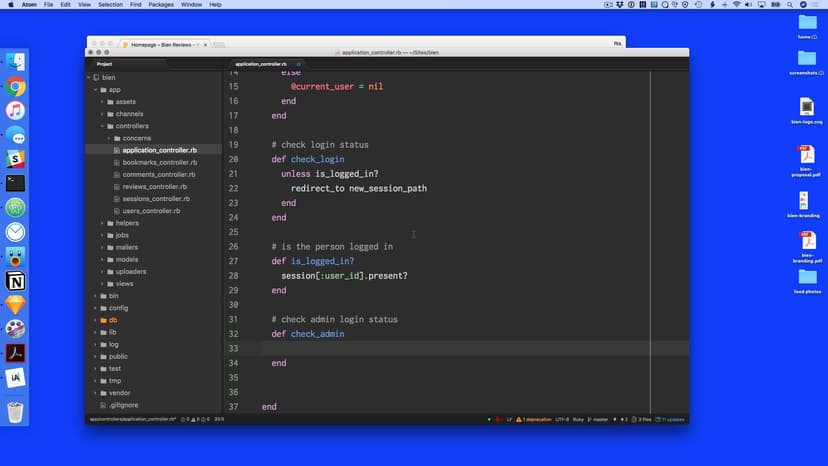Open Google Chrome from the dock
The height and width of the screenshot is (466, 828).
coord(15,87)
